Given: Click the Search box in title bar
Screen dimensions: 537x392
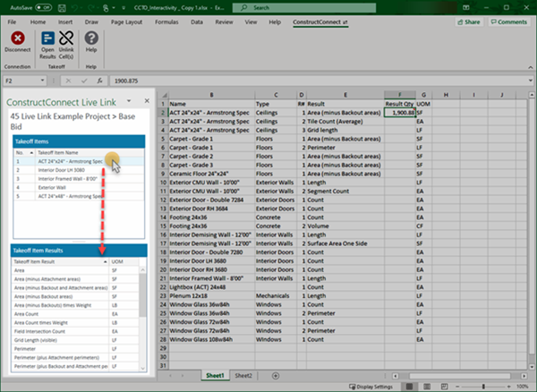Looking at the screenshot, I should (x=304, y=7).
